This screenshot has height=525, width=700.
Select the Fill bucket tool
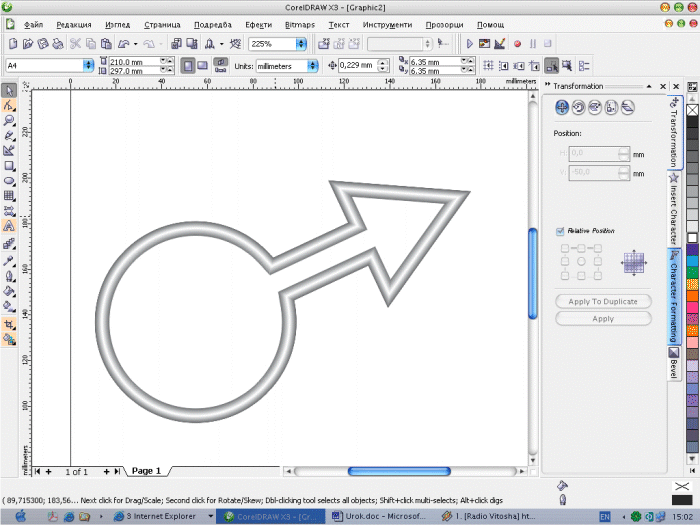coord(9,292)
